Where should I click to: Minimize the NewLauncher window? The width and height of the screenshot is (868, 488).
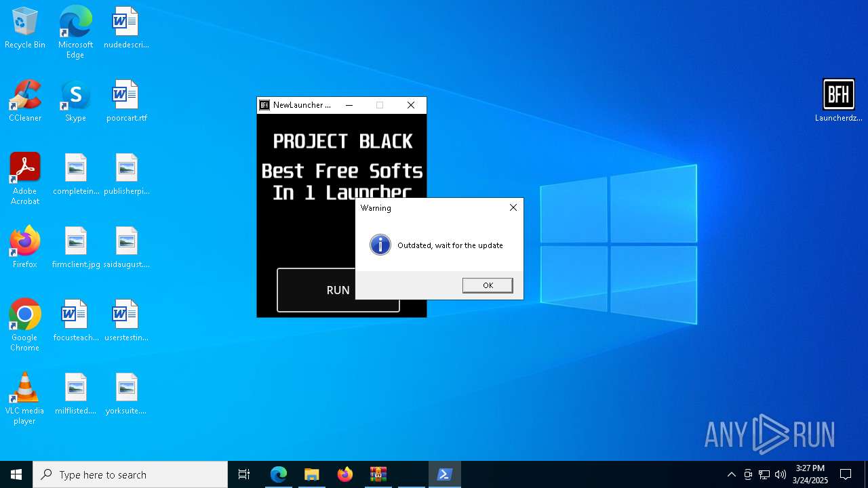[349, 105]
